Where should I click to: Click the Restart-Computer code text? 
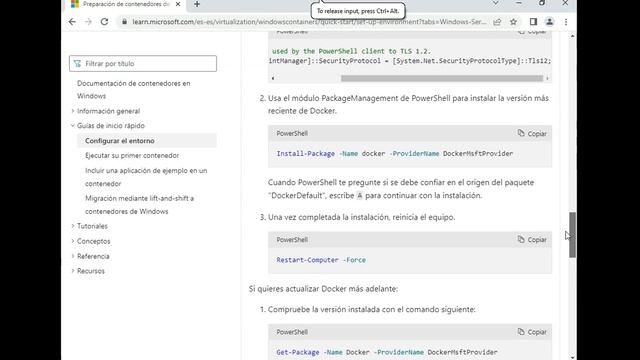(x=321, y=260)
